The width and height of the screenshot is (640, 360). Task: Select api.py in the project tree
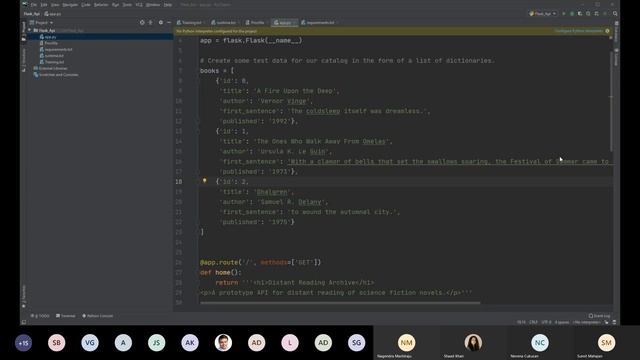pyautogui.click(x=50, y=37)
